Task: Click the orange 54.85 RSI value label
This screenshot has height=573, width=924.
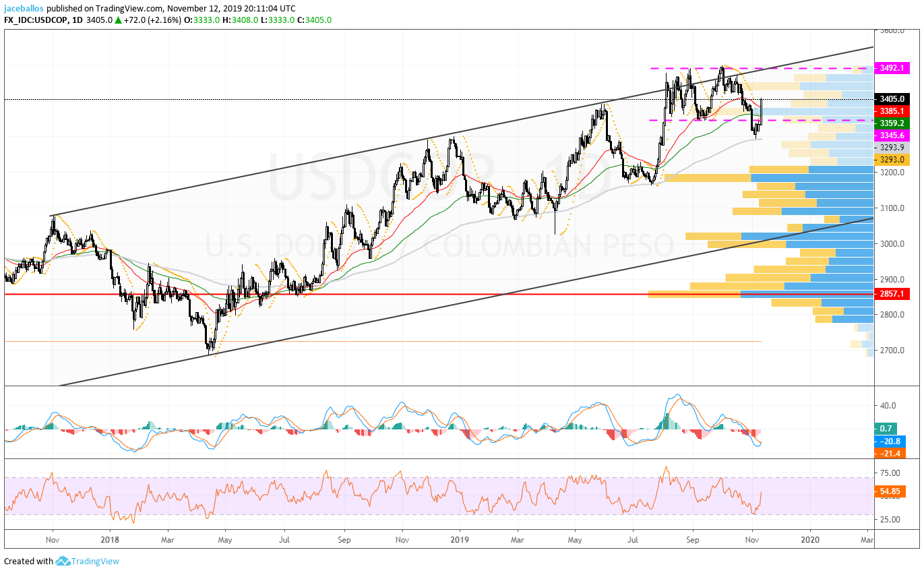Action: 890,492
